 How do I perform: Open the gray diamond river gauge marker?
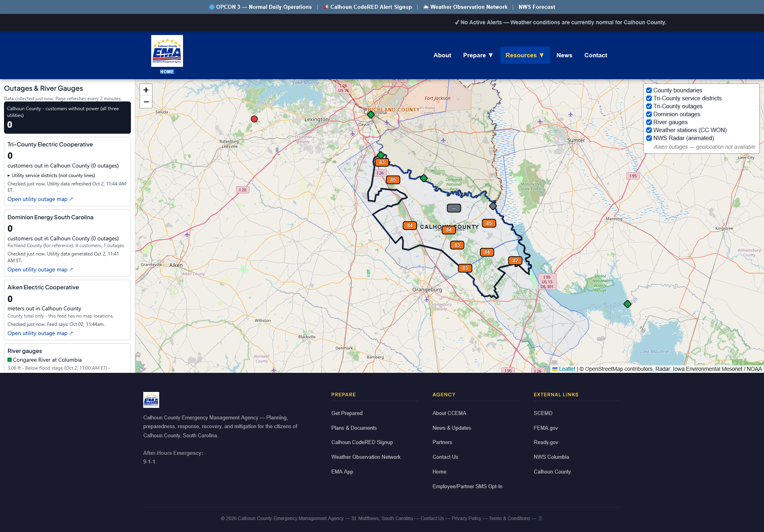[493, 206]
